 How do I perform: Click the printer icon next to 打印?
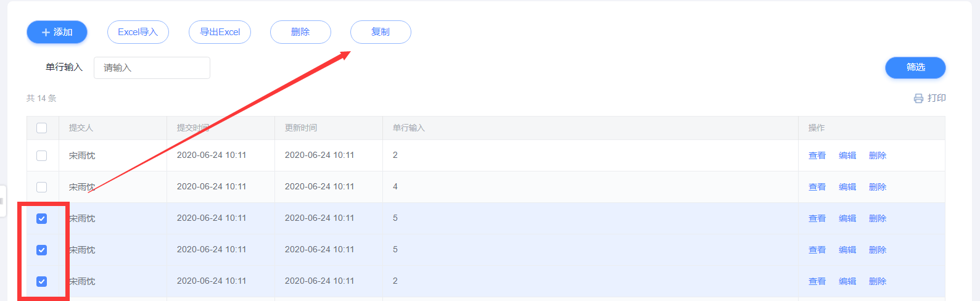pos(918,98)
